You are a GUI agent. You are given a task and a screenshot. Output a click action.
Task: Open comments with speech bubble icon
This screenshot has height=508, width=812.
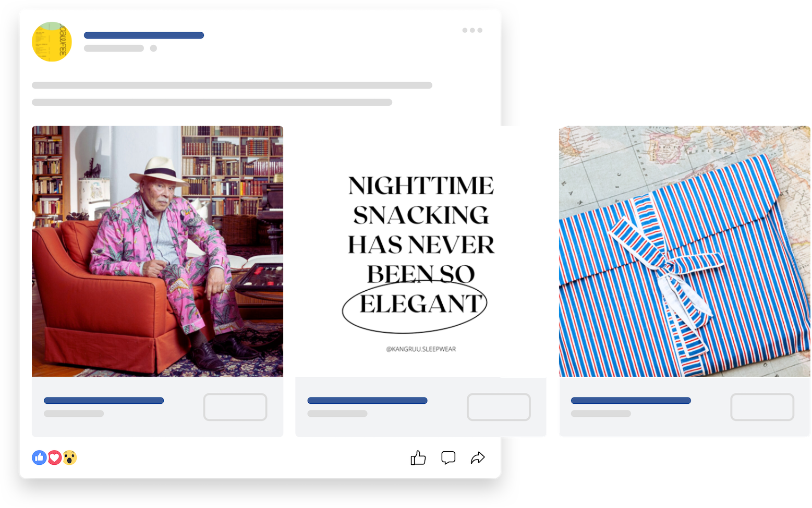(448, 458)
